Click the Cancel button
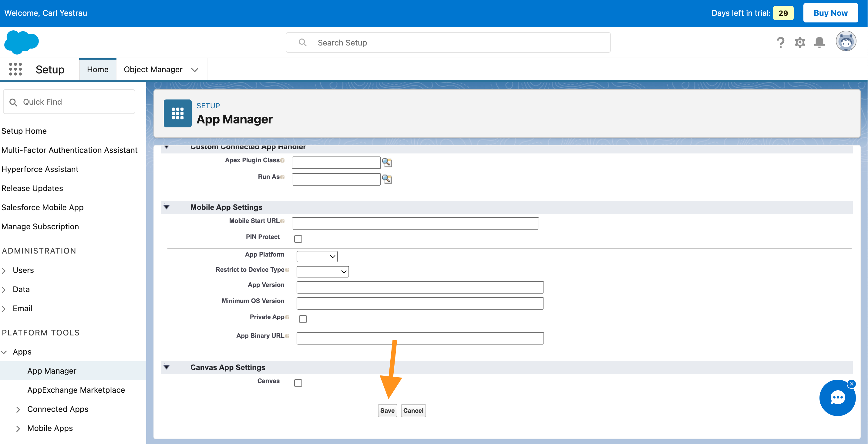868x444 pixels. point(413,411)
